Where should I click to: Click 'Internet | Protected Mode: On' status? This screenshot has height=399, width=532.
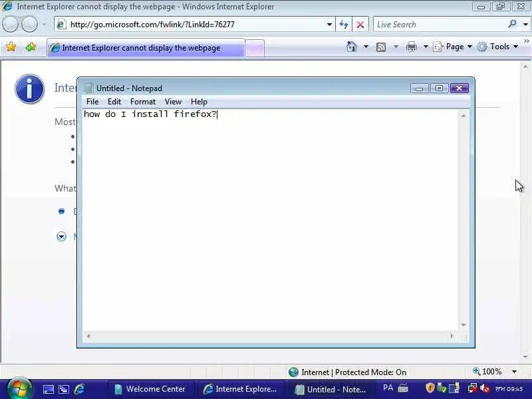click(347, 372)
